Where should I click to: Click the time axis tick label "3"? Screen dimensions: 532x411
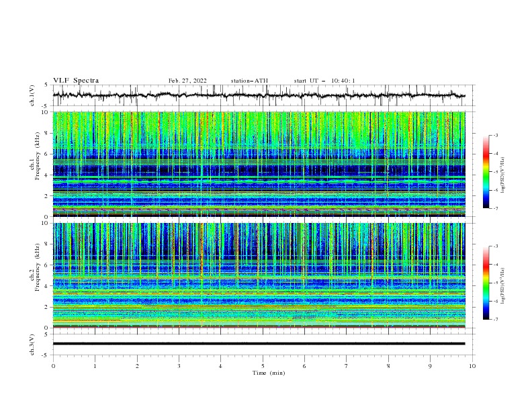pyautogui.click(x=179, y=366)
